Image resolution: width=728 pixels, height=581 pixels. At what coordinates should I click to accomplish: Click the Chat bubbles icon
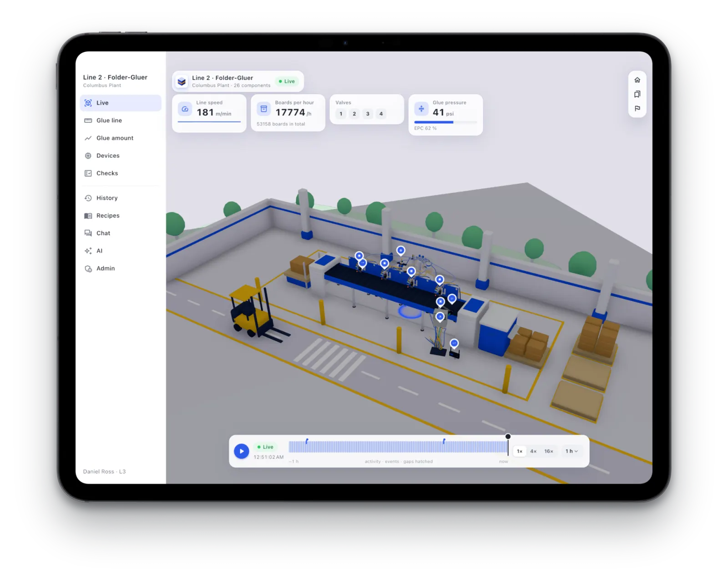[x=88, y=233]
